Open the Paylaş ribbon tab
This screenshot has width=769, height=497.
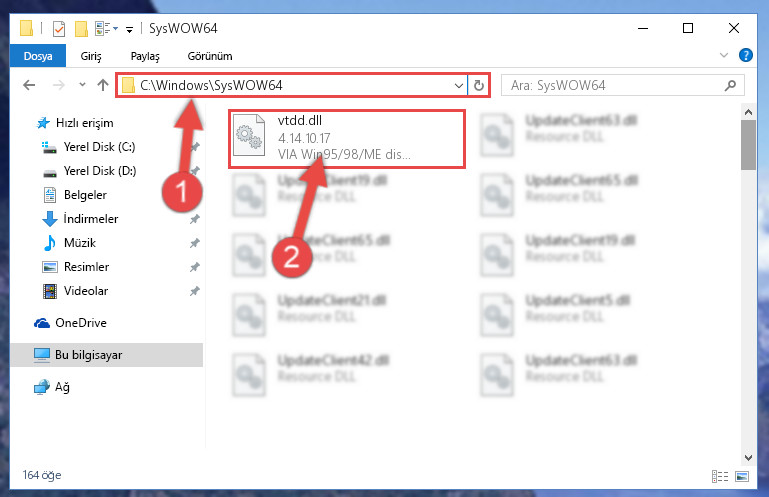point(145,56)
